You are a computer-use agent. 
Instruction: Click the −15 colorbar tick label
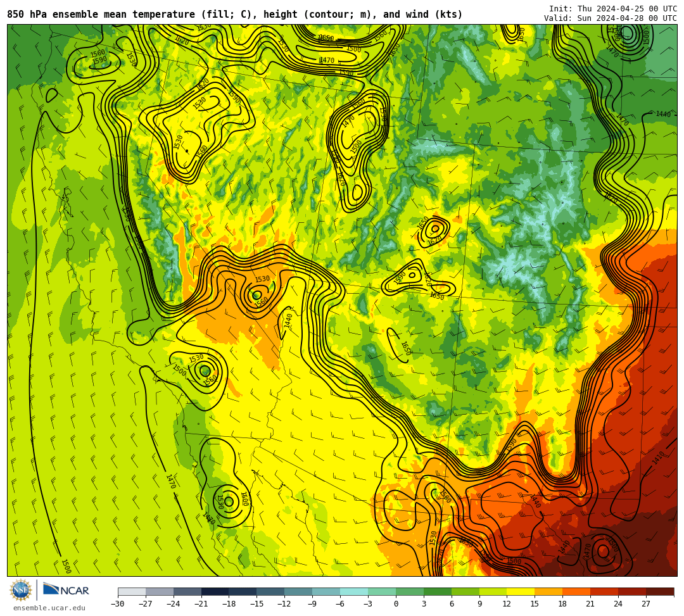[257, 604]
